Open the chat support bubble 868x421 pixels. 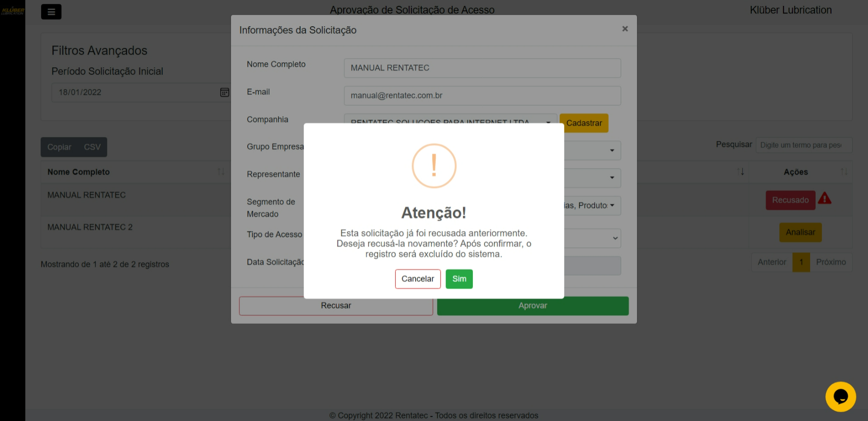[840, 396]
